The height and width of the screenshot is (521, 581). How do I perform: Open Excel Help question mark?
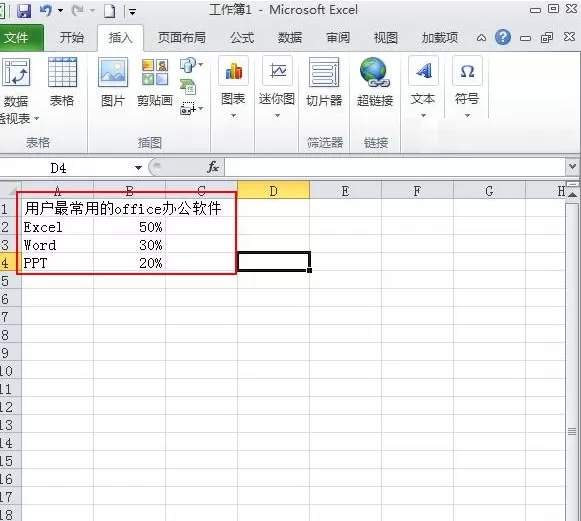click(503, 37)
